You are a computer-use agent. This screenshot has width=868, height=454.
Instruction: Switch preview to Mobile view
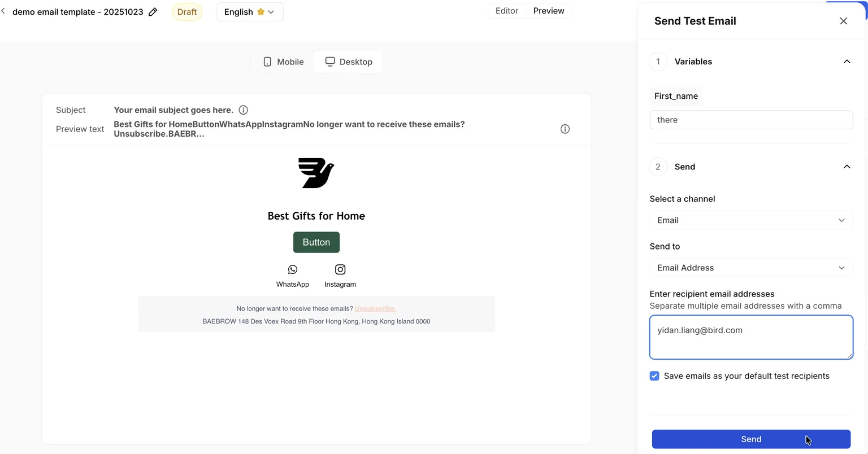point(283,62)
